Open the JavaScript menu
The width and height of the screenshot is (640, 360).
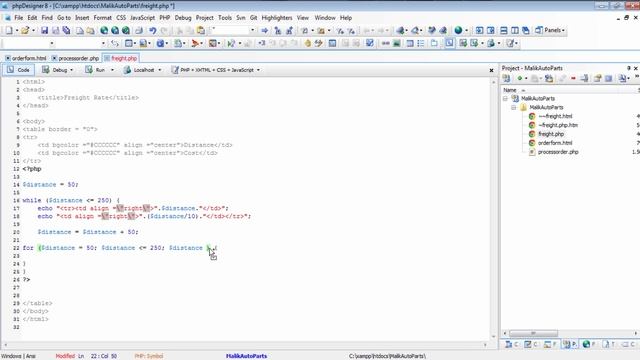pos(142,18)
